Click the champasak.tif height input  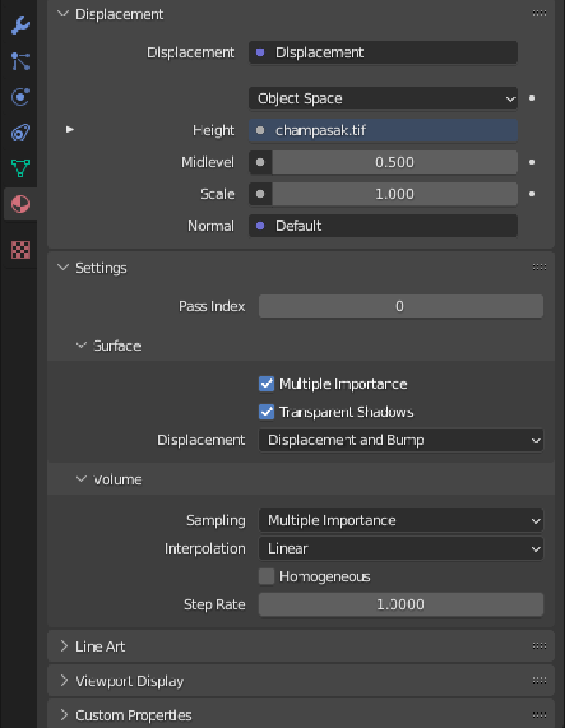tap(382, 131)
